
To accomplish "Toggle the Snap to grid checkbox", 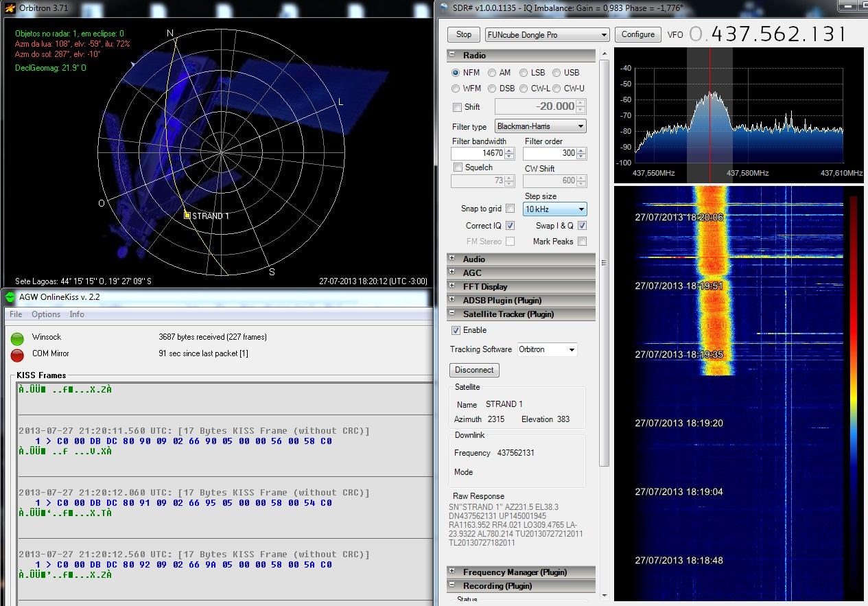I will [x=510, y=209].
